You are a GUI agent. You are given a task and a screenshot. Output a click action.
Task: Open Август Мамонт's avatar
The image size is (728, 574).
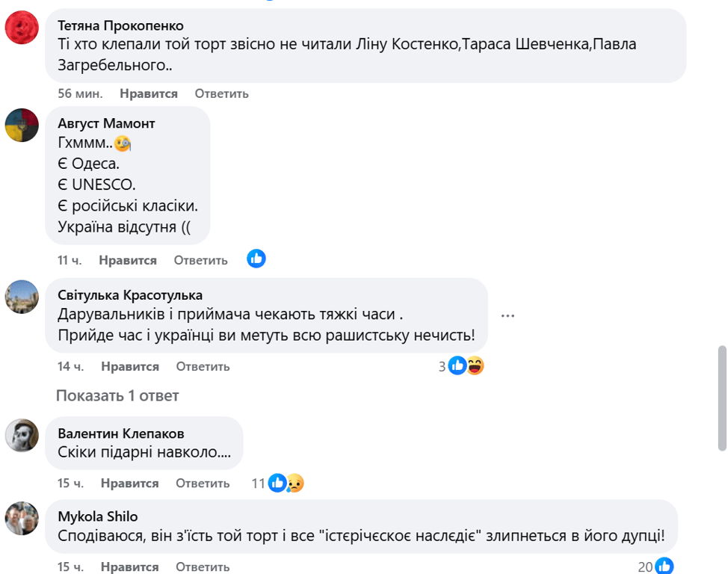(22, 126)
